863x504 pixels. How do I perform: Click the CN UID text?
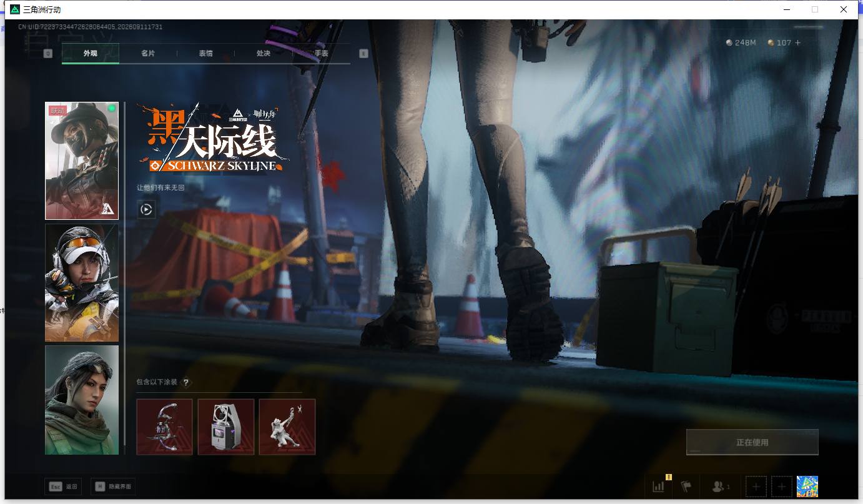pos(90,27)
